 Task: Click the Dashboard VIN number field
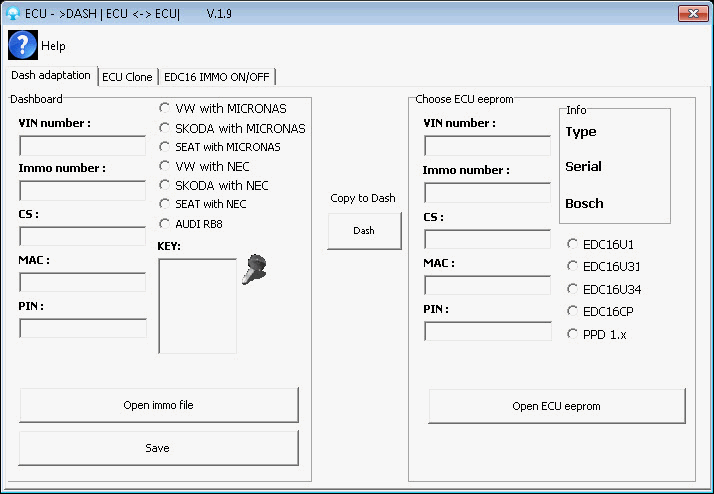[x=82, y=146]
